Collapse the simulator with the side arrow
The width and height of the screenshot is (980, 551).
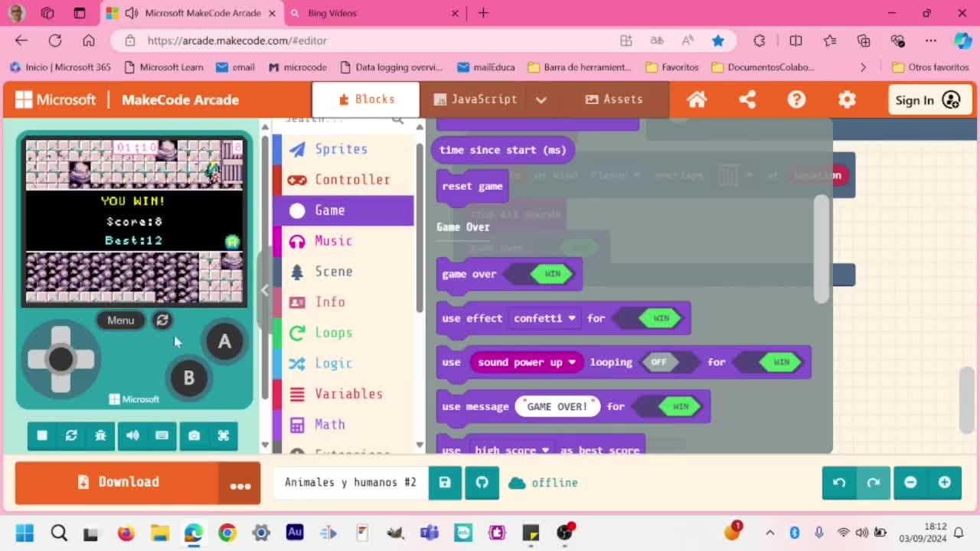tap(264, 290)
